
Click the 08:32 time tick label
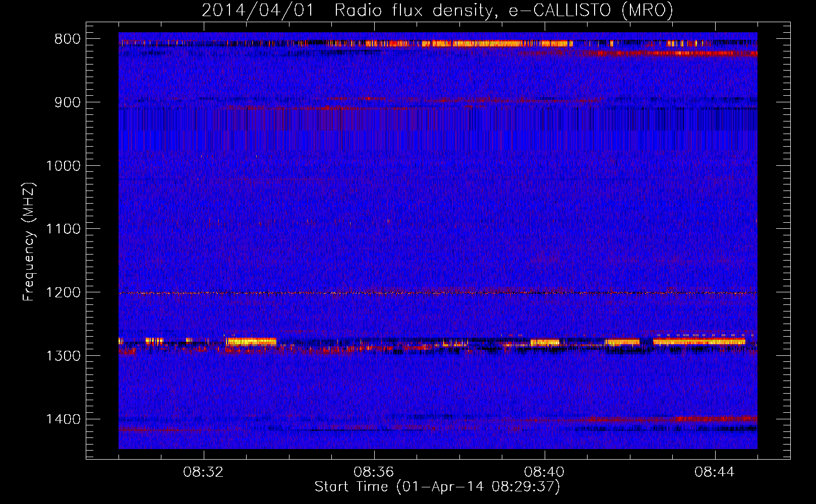tap(203, 472)
